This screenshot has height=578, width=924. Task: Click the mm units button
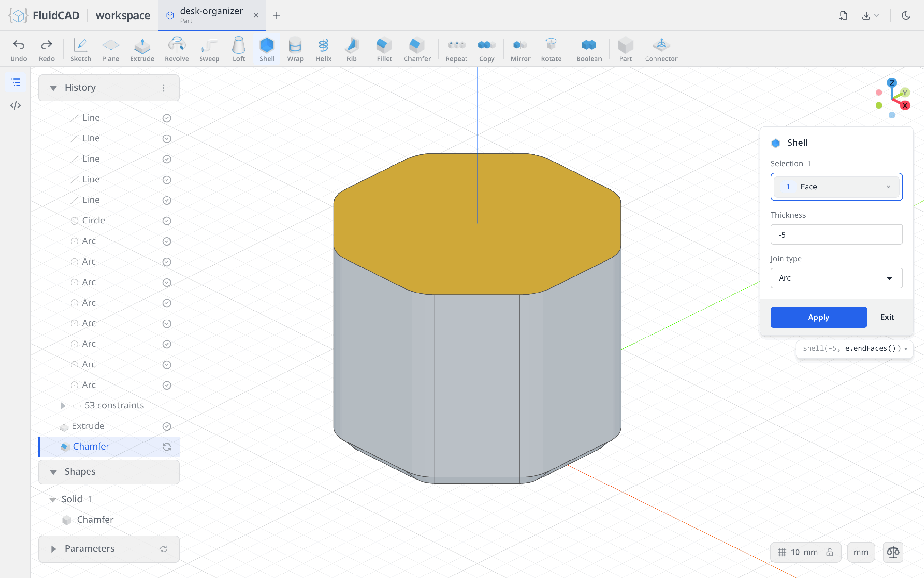click(860, 552)
